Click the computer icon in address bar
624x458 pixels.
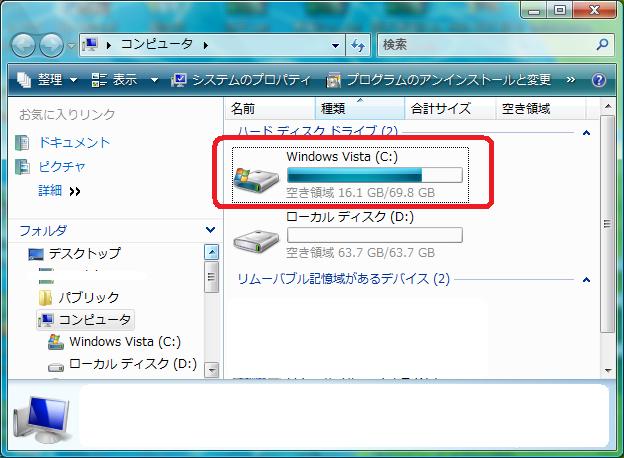tap(90, 45)
